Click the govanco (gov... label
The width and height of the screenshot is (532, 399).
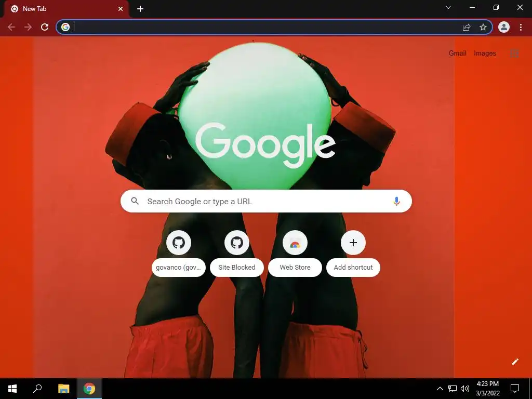179,268
